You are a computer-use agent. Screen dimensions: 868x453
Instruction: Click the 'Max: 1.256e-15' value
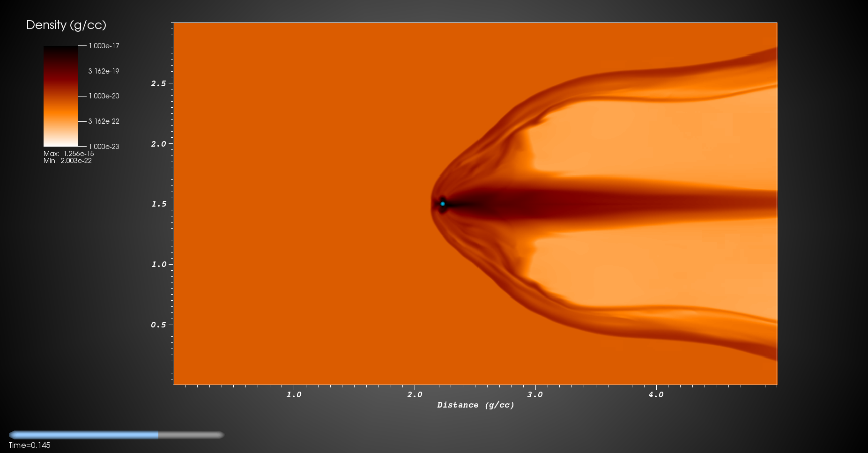[69, 154]
